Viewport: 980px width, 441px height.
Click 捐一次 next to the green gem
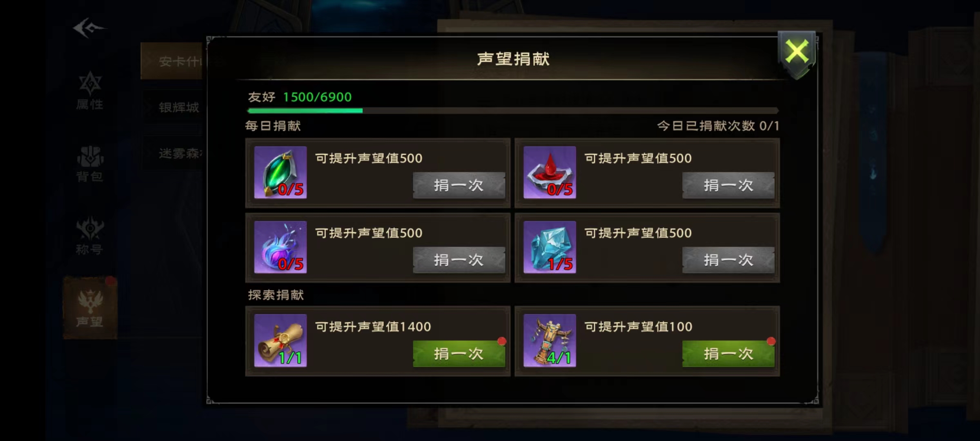click(x=459, y=185)
